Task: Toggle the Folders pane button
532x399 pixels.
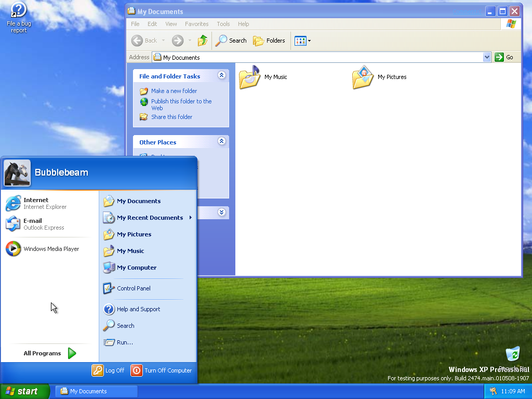Action: tap(269, 41)
